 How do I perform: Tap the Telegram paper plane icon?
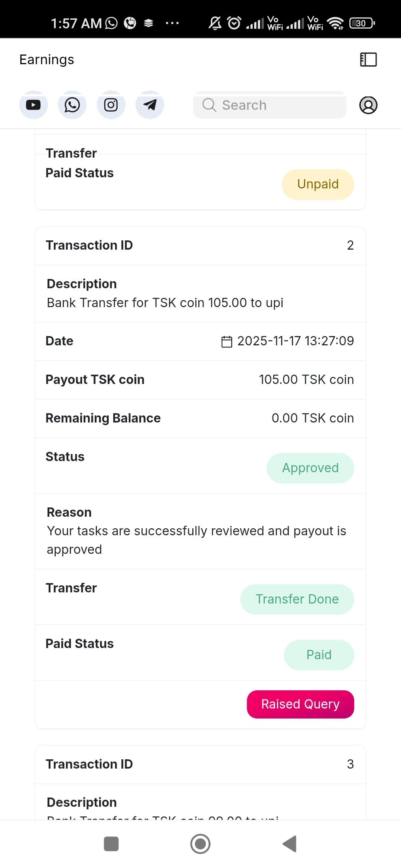pyautogui.click(x=150, y=105)
